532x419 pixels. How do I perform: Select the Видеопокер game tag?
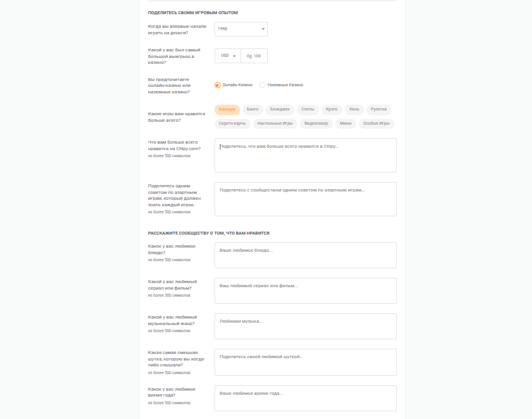click(316, 124)
